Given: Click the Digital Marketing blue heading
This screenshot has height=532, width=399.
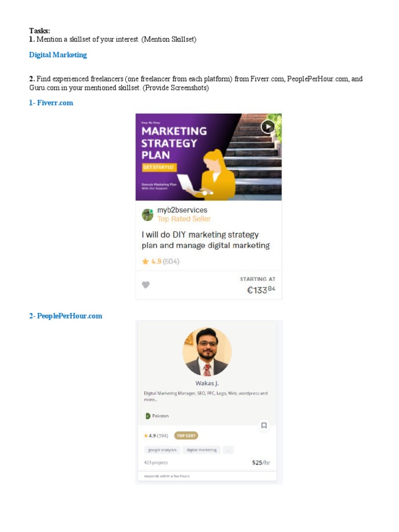Looking at the screenshot, I should coord(58,55).
